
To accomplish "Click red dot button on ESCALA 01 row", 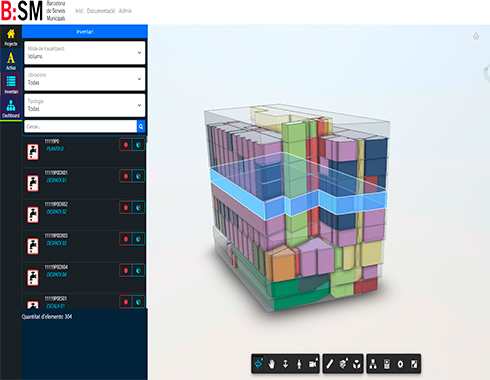I will point(126,302).
